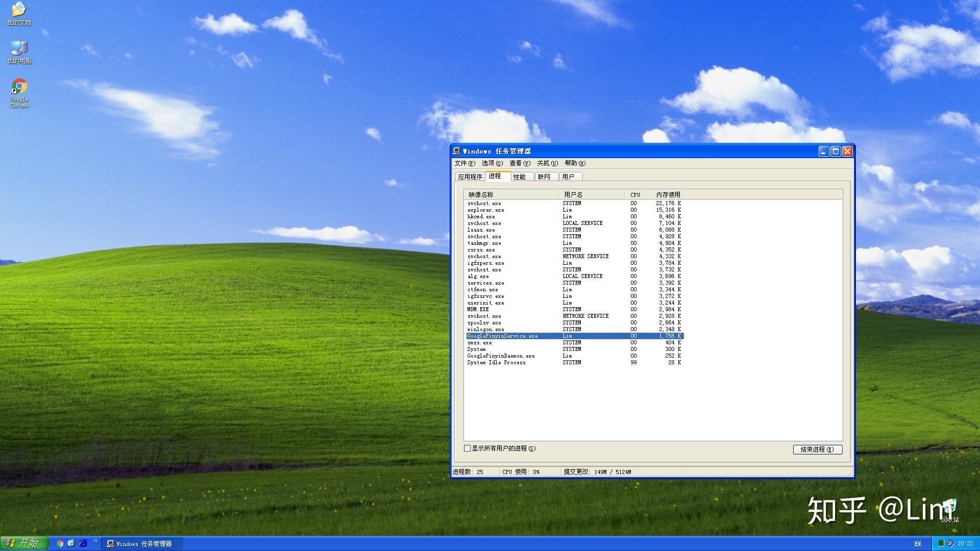Open the 查看(V) menu
The height and width of the screenshot is (551, 980).
[x=520, y=163]
